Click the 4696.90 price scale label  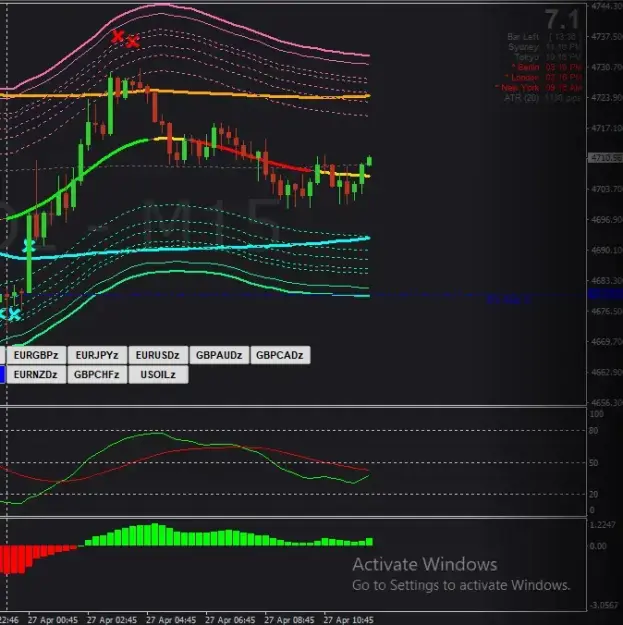[607, 220]
